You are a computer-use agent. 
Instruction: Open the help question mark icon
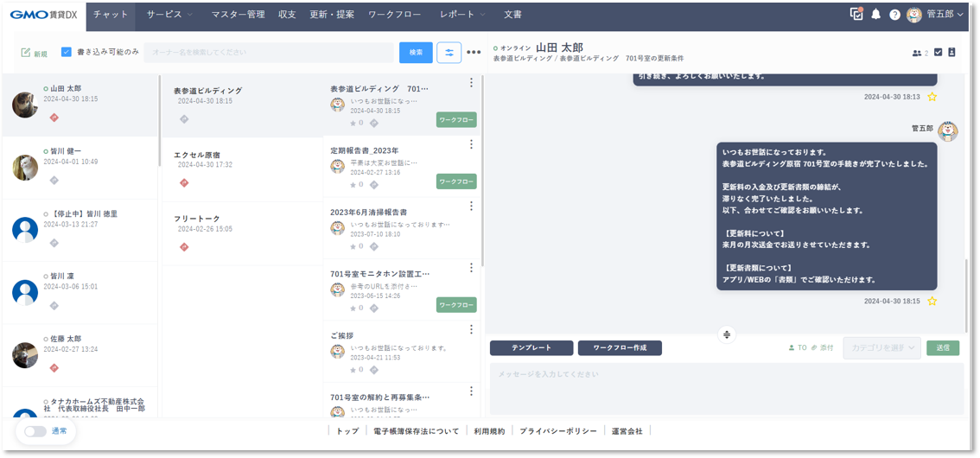point(895,15)
